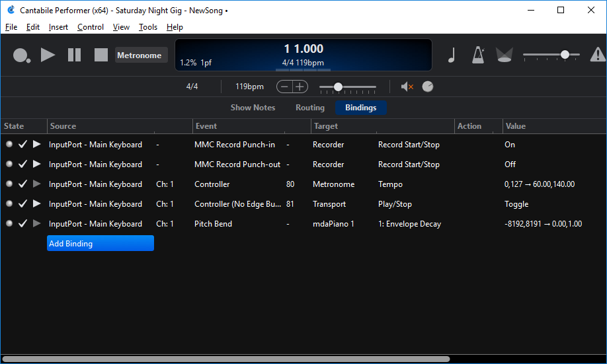Image resolution: width=607 pixels, height=364 pixels.
Task: Click test play arrow on Metronome Tempo binding
Action: tap(37, 184)
